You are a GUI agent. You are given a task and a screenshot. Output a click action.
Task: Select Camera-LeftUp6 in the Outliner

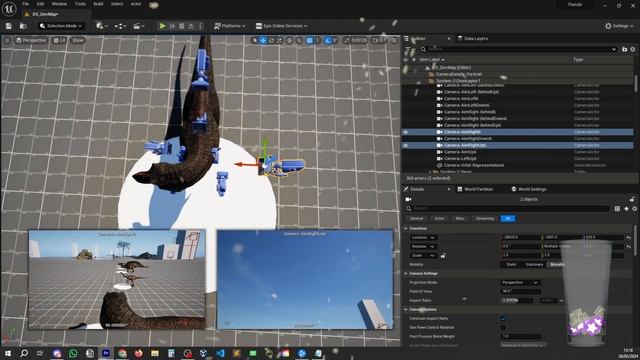460,159
